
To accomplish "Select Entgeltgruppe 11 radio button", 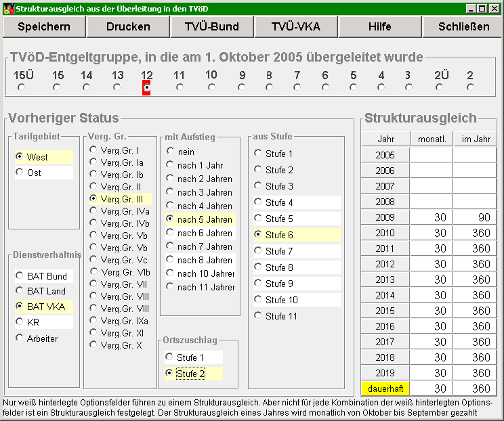I will pos(180,87).
